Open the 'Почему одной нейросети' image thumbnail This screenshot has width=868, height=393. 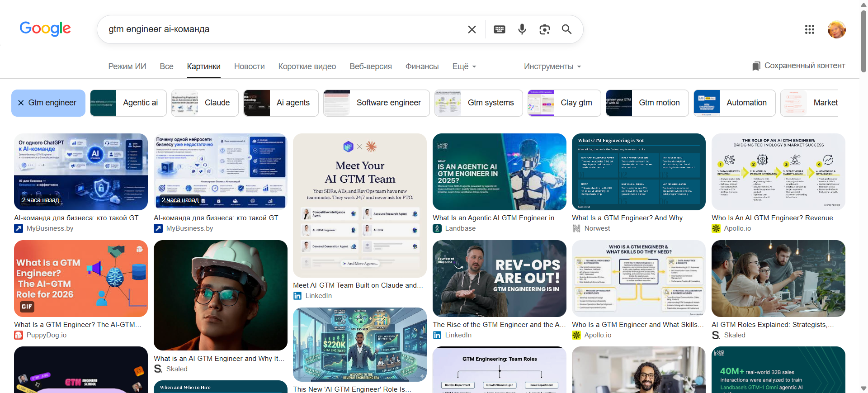coord(221,172)
